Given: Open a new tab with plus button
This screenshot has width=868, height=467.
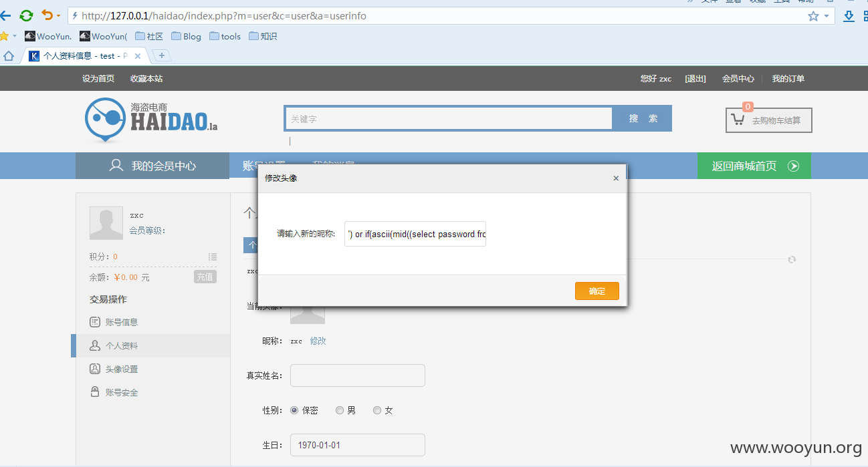Looking at the screenshot, I should point(162,55).
